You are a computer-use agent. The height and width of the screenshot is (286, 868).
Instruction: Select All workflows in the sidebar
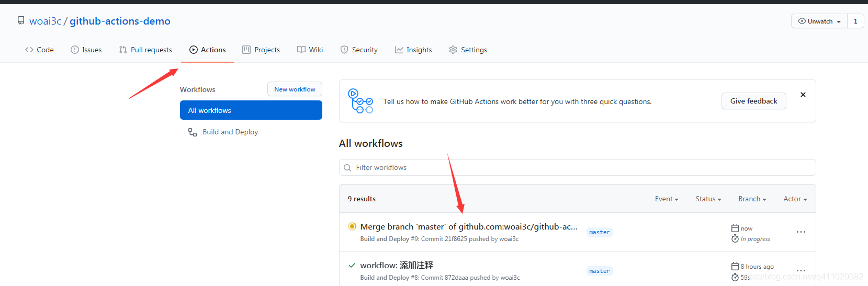pos(251,110)
